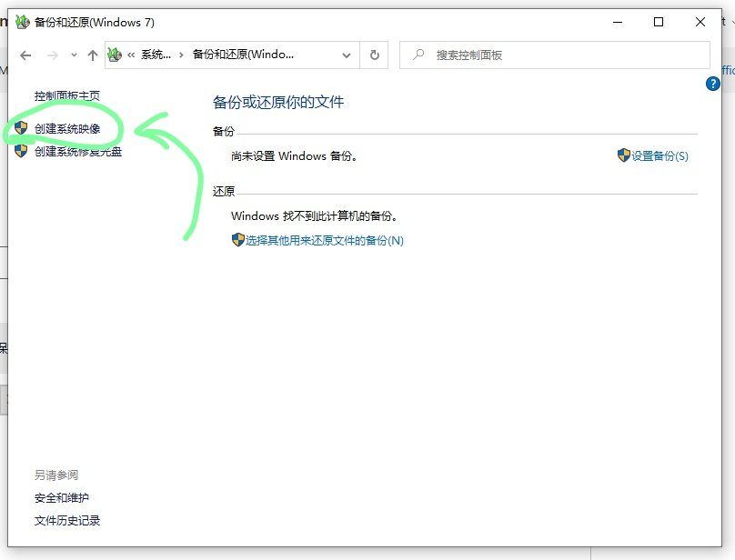Image resolution: width=735 pixels, height=560 pixels.
Task: Click the 备份或还原你的文件 heading
Action: 278,102
